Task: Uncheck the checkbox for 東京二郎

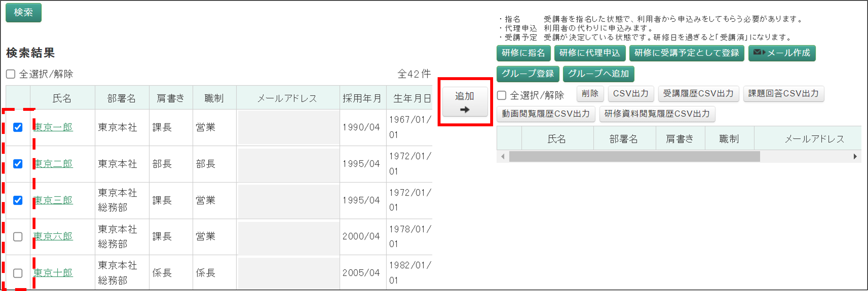Action: click(18, 163)
